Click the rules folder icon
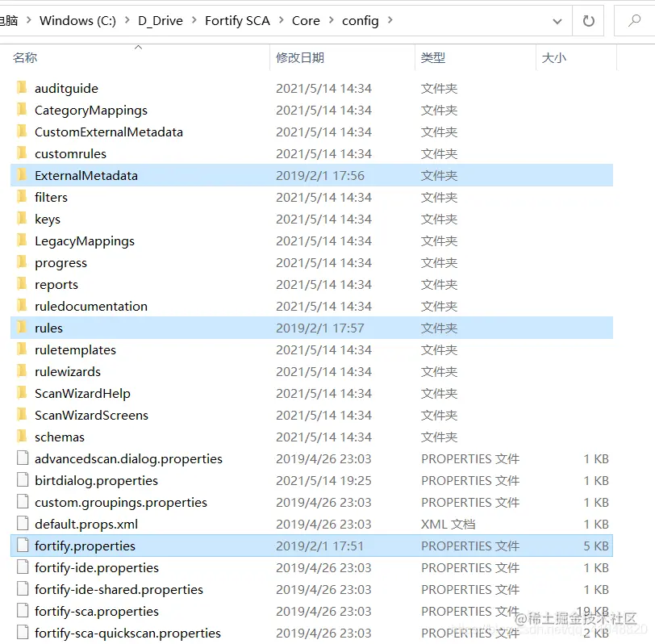The width and height of the screenshot is (655, 644). pos(22,327)
